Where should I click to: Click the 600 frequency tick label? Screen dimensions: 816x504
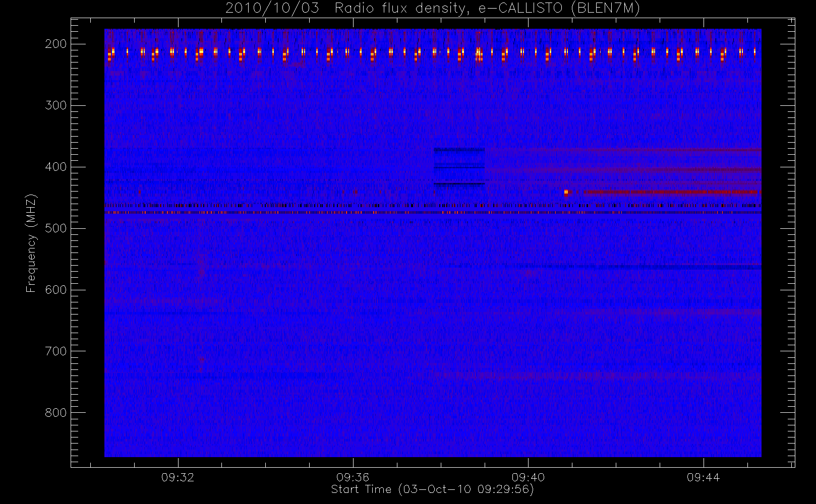[56, 290]
